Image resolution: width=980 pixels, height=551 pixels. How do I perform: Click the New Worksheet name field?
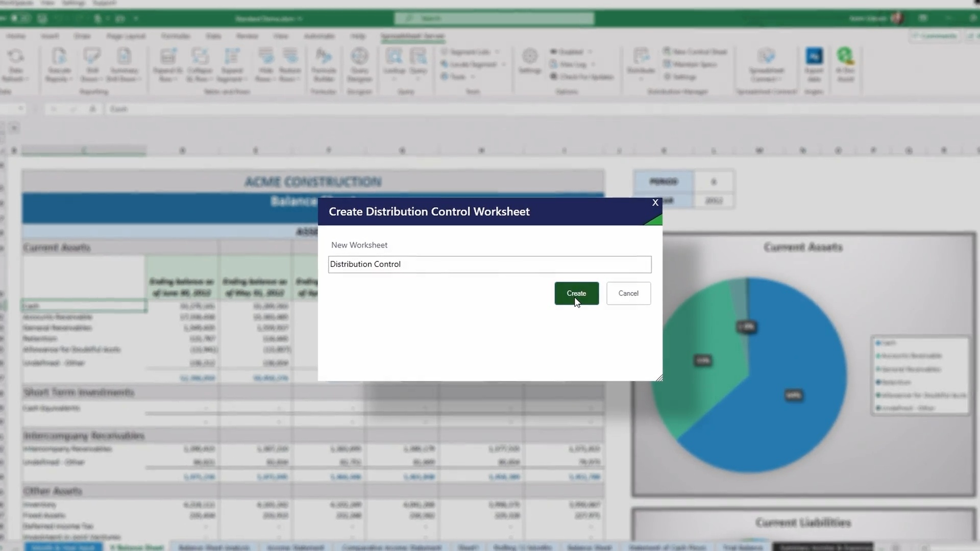[x=489, y=264]
